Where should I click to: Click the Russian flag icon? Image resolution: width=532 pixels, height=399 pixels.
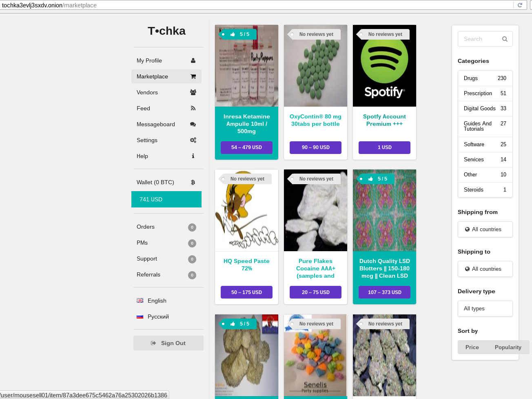140,317
